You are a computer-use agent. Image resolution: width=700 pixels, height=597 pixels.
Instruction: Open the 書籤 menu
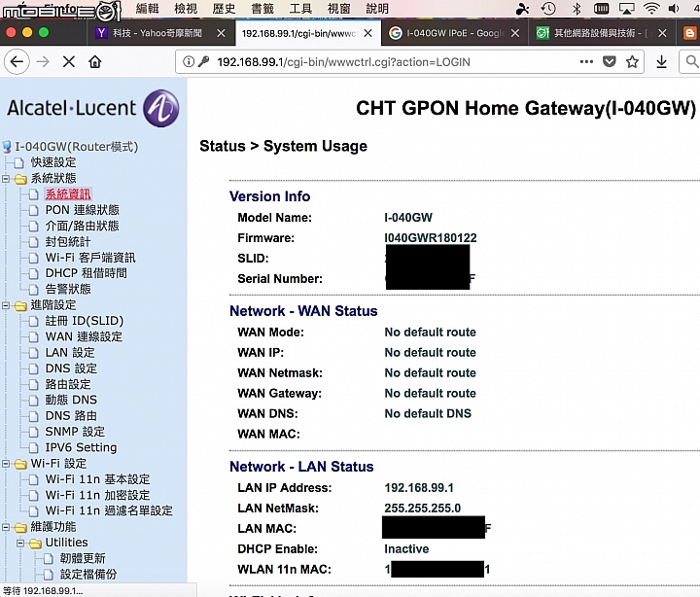[x=262, y=9]
